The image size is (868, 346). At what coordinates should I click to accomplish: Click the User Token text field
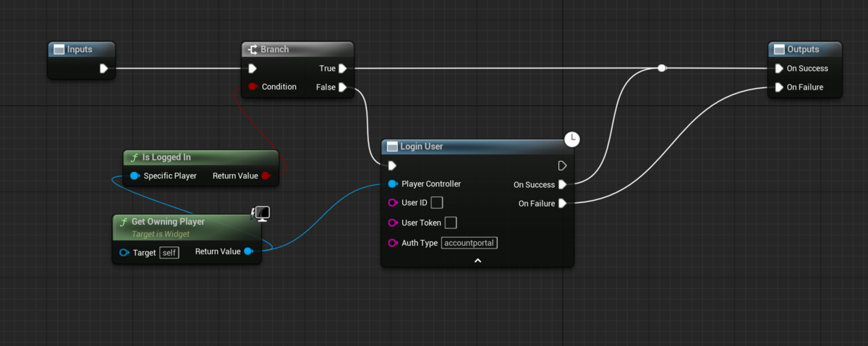click(x=451, y=222)
